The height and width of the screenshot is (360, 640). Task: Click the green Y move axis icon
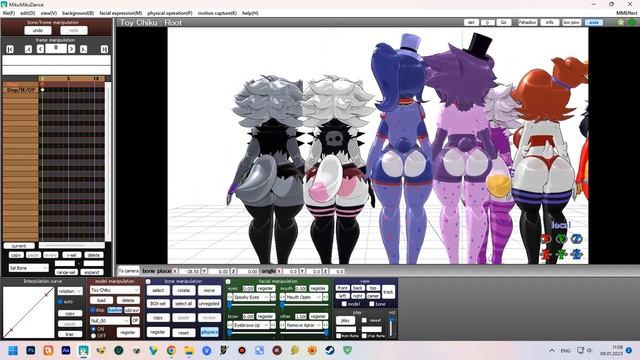pos(561,254)
